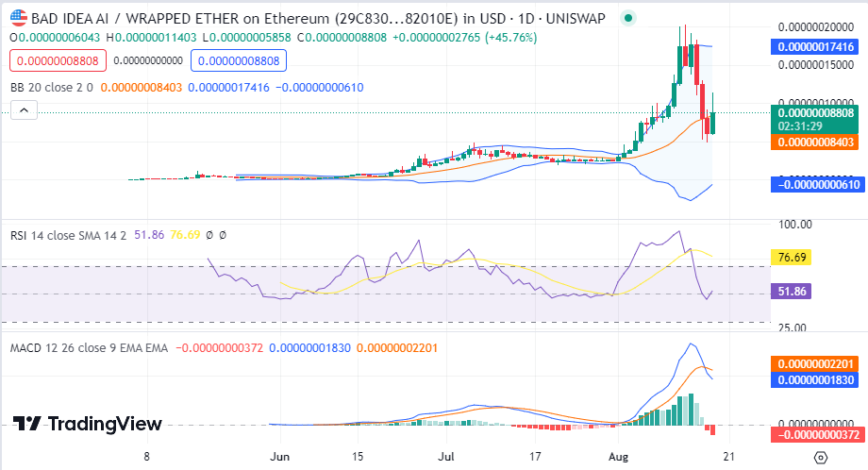Click the orange MACD signal label 0.00000002201
The width and height of the screenshot is (868, 470).
(815, 363)
